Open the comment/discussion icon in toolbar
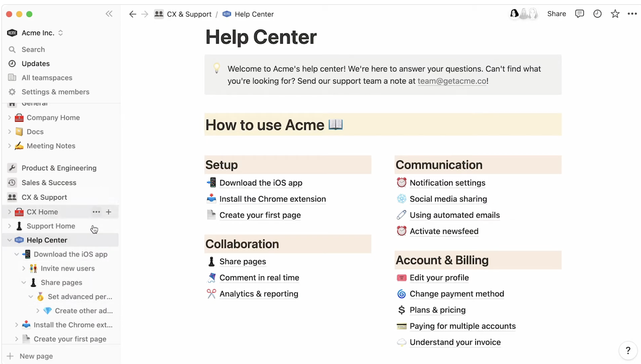Image resolution: width=641 pixels, height=364 pixels. tap(580, 14)
